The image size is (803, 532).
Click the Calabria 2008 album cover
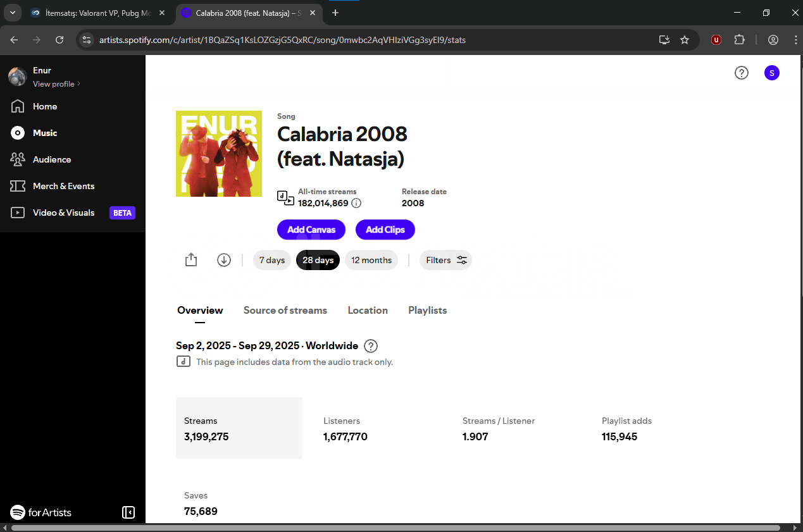(219, 154)
